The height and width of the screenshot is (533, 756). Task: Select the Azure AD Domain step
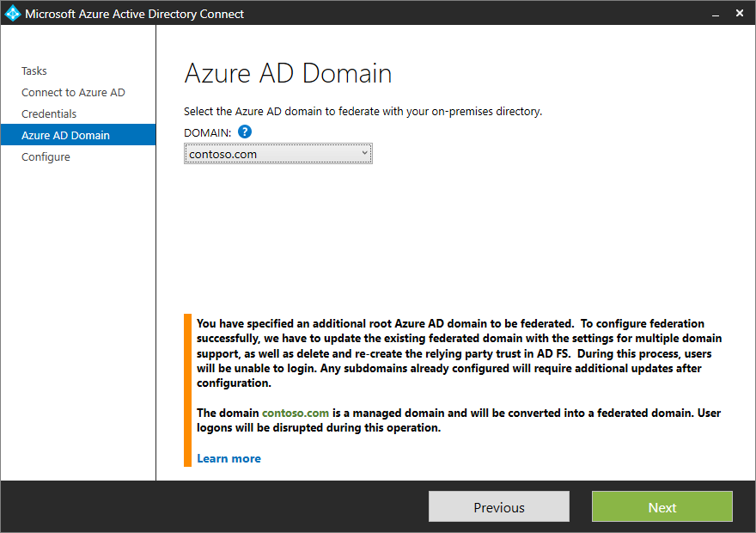(64, 135)
